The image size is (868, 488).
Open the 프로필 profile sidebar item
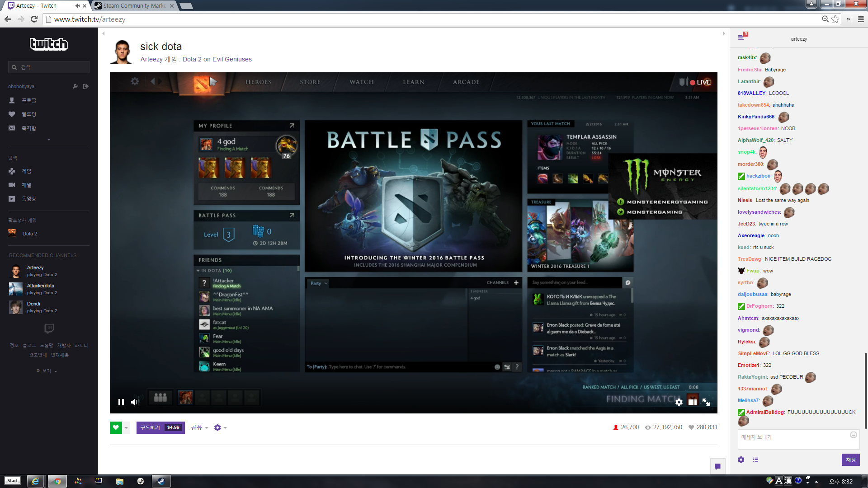(x=23, y=100)
